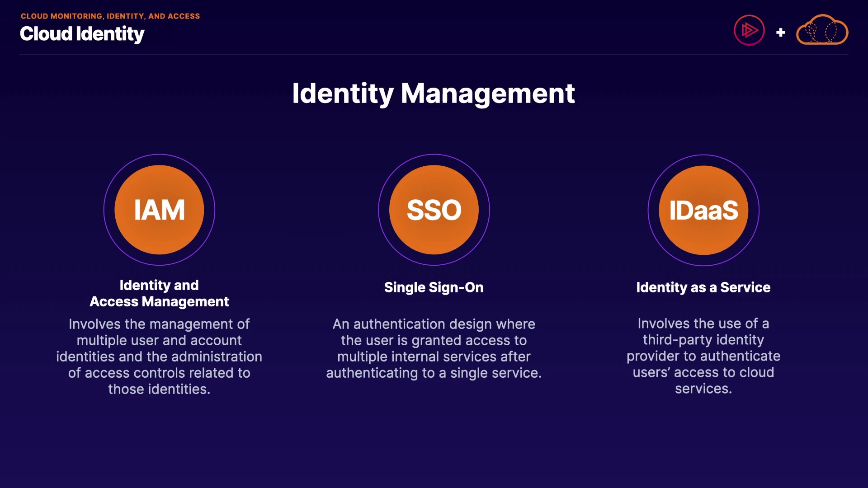Click the orange SSO circle icon
Image resolution: width=868 pixels, height=488 pixels.
pos(434,210)
